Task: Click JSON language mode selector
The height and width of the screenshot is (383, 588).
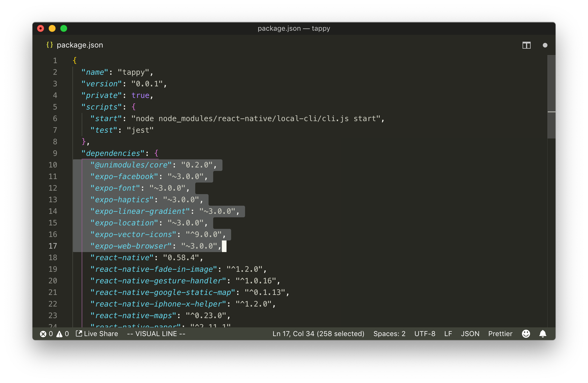Action: (x=470, y=334)
